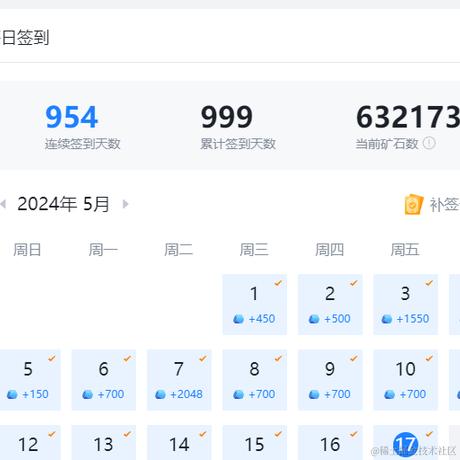Click the 周一 weekday header
The image size is (460, 460).
point(103,250)
